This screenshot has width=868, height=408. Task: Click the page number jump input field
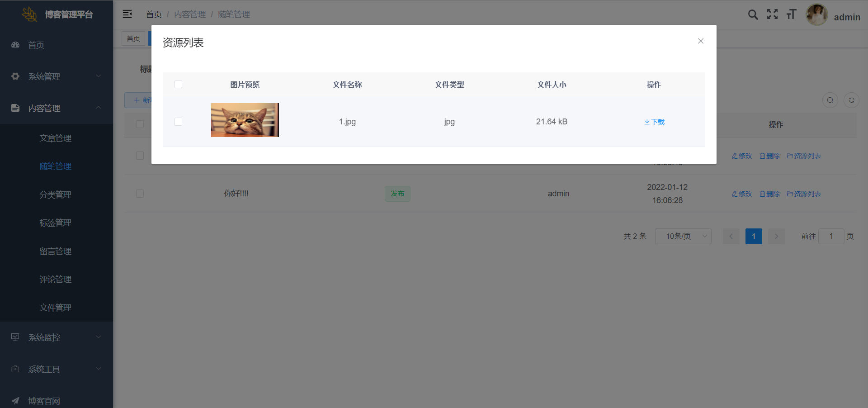tap(831, 236)
